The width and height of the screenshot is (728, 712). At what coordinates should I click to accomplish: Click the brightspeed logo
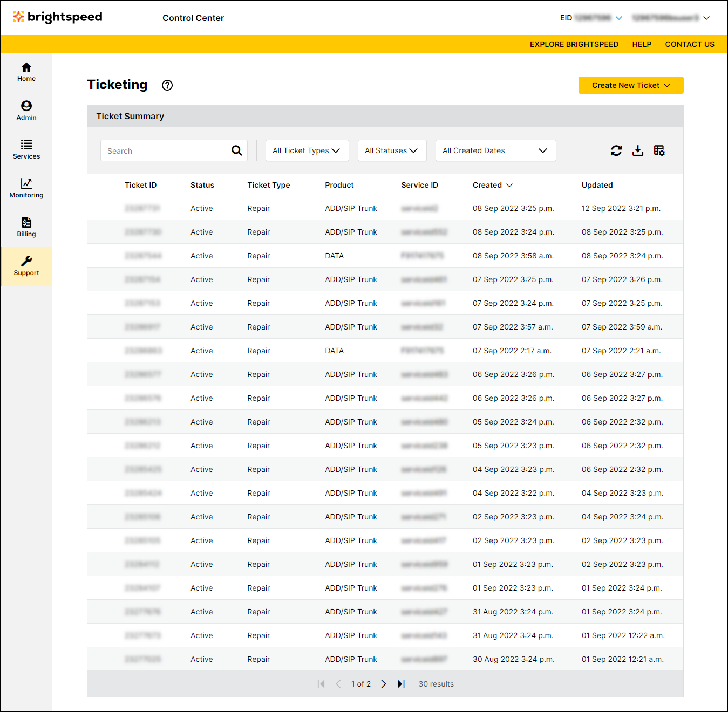point(58,17)
